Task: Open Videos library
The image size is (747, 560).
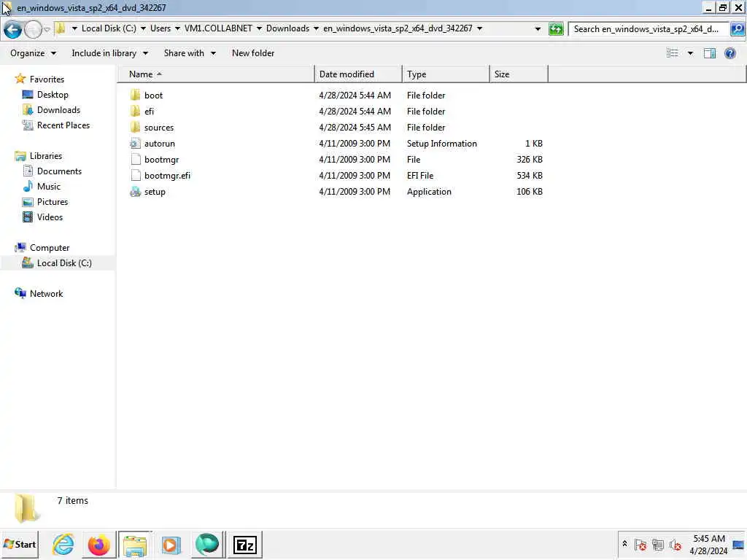Action: point(50,217)
